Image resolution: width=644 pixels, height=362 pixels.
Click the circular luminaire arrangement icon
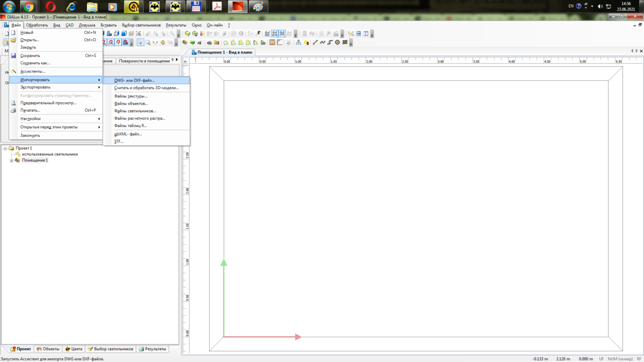[x=337, y=42]
